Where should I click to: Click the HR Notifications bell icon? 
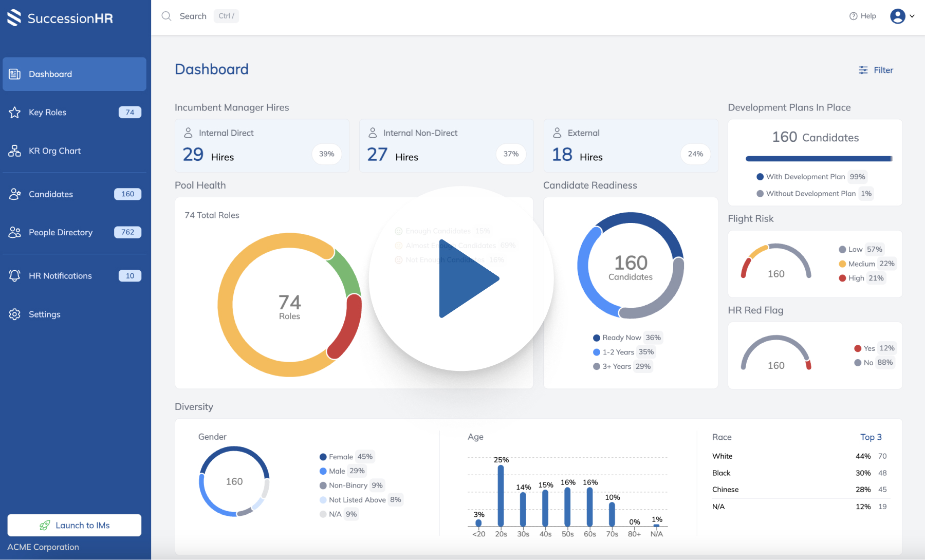tap(14, 275)
